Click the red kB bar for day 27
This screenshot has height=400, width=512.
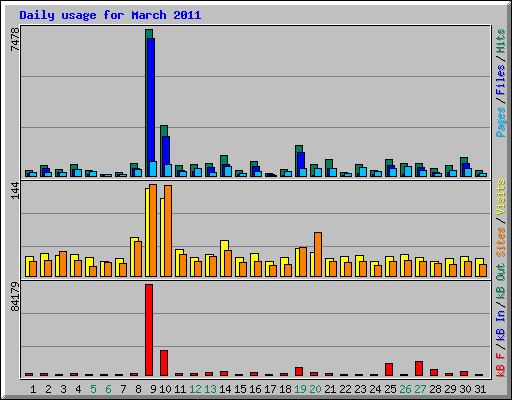(x=419, y=368)
